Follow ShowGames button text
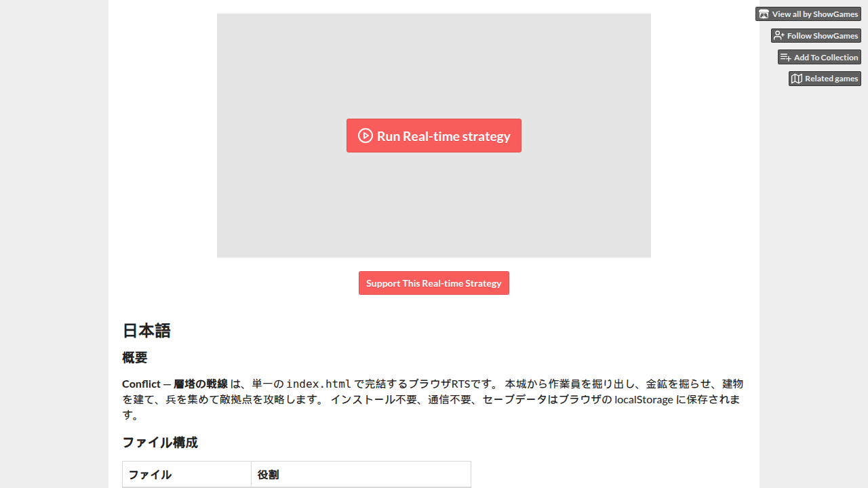This screenshot has width=868, height=488. 823,36
